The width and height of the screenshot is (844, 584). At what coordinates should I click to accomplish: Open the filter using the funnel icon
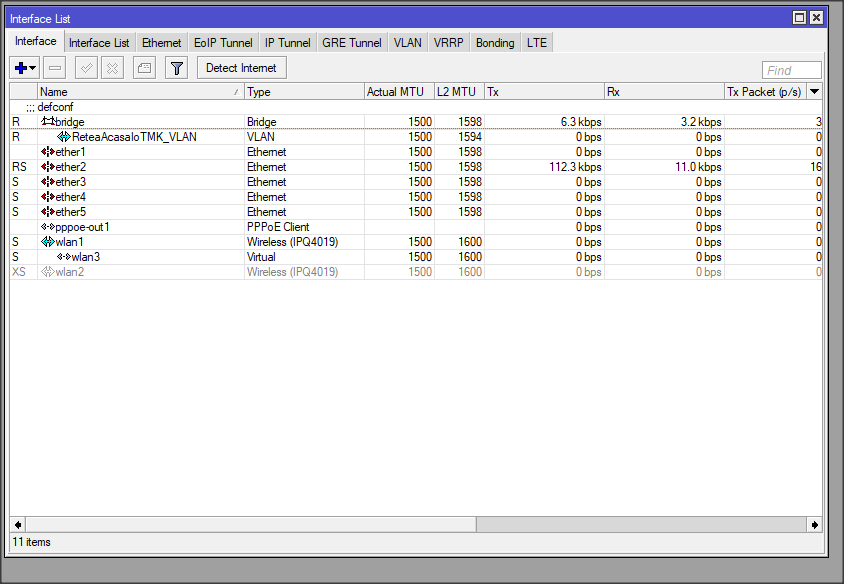[174, 68]
